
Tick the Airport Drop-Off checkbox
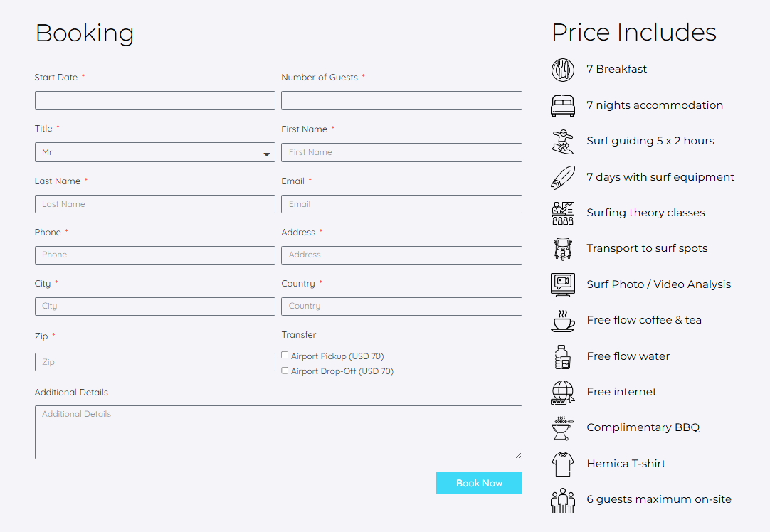pyautogui.click(x=285, y=371)
